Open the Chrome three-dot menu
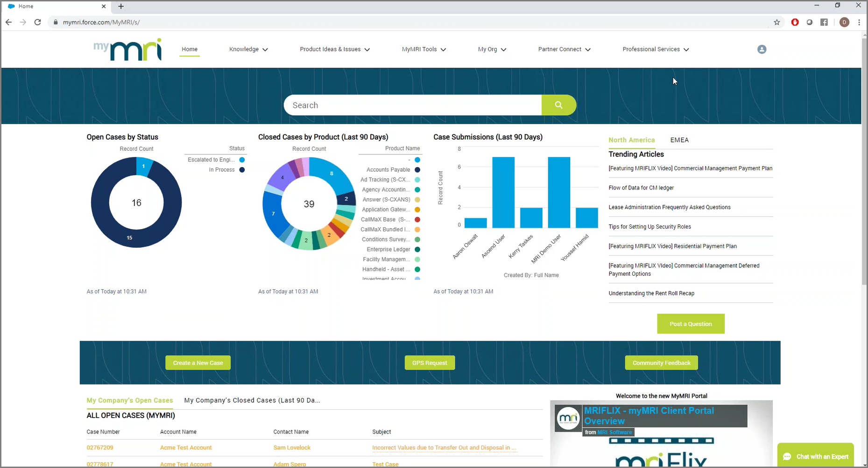This screenshot has width=868, height=468. (859, 22)
